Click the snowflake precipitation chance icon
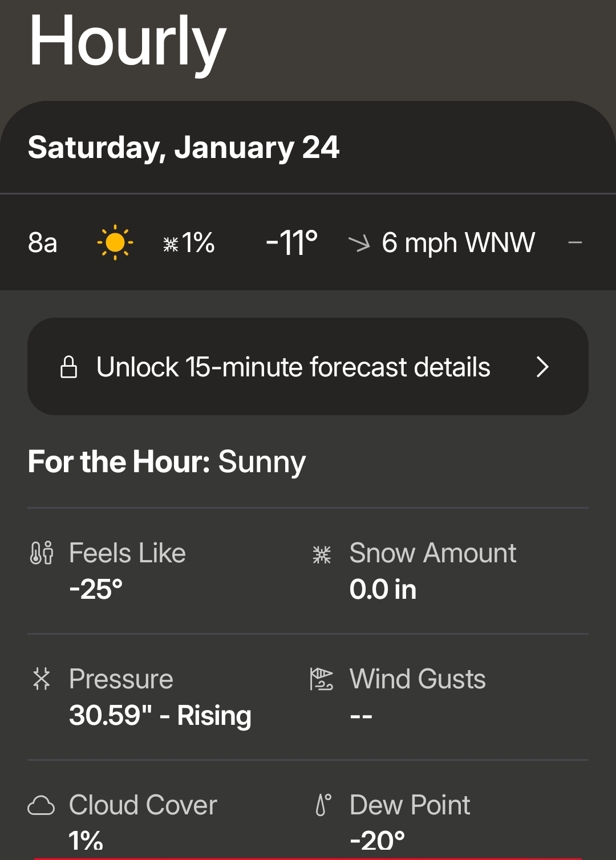Viewport: 616px width, 860px height. click(x=171, y=244)
